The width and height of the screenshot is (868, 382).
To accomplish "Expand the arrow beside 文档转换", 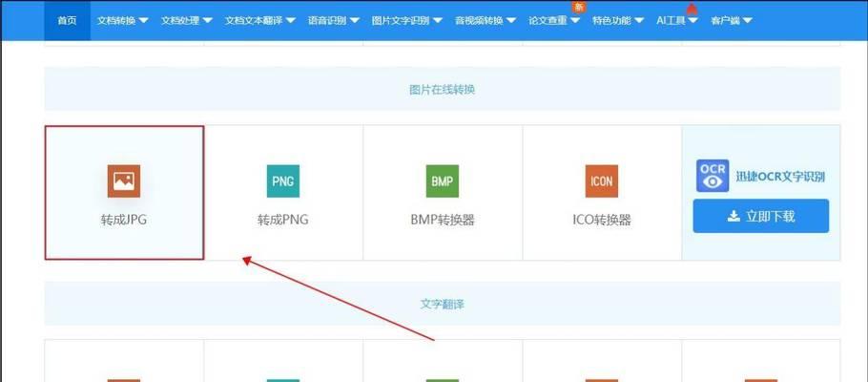I will [143, 21].
